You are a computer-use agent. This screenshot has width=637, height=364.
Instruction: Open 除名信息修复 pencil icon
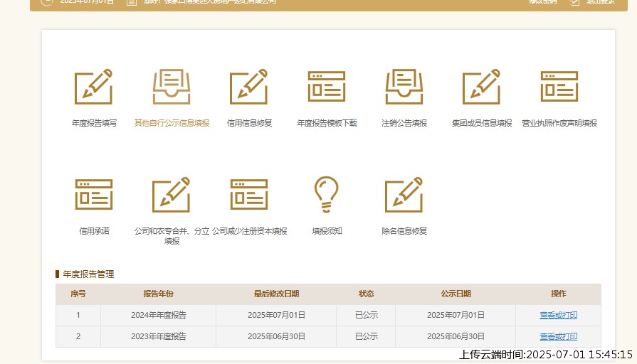(404, 194)
